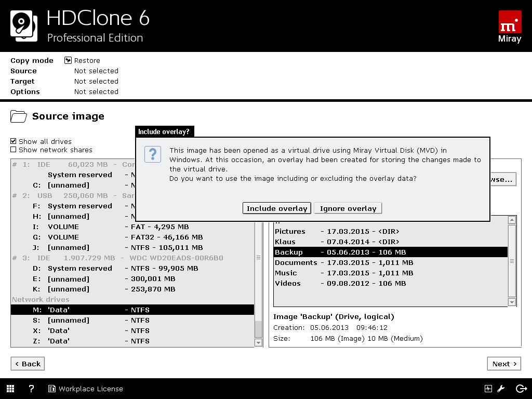Screen dimensions: 532x399
Task: Select drive H: [unnamed] under USB disk
Action: (x=73, y=216)
